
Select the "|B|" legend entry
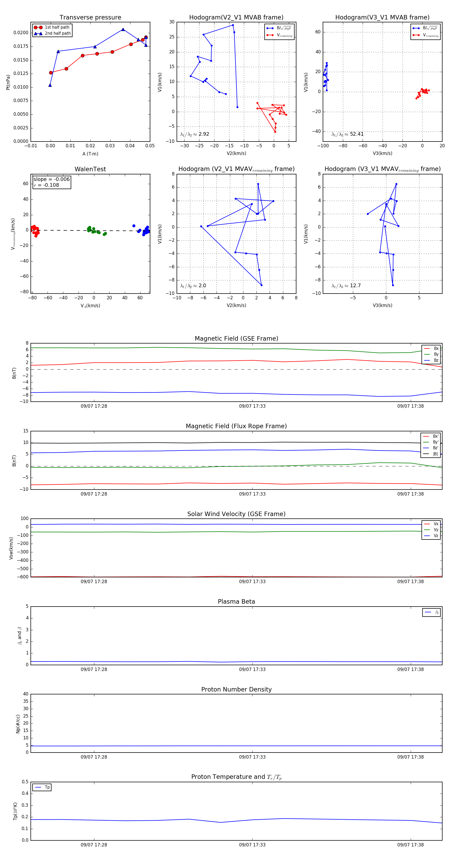431,454
